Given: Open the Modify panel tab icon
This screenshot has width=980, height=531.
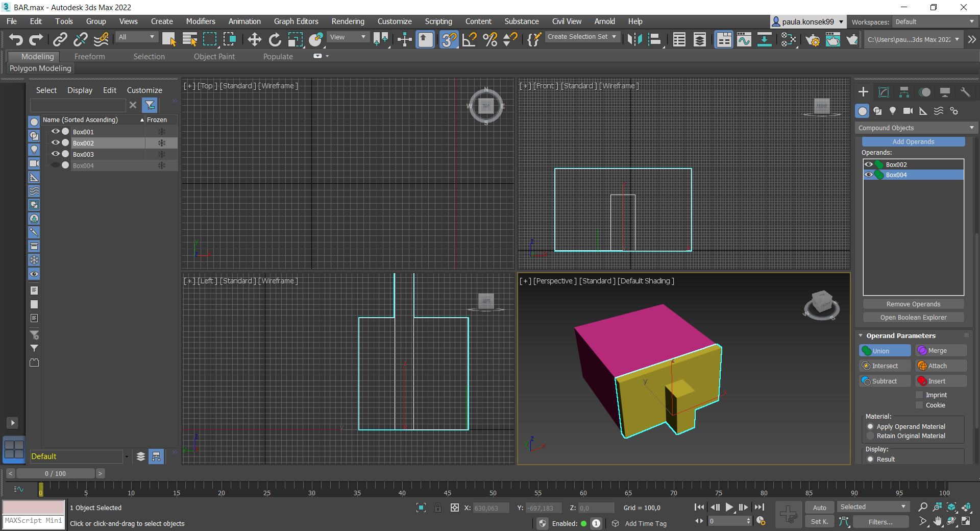Looking at the screenshot, I should [x=884, y=92].
